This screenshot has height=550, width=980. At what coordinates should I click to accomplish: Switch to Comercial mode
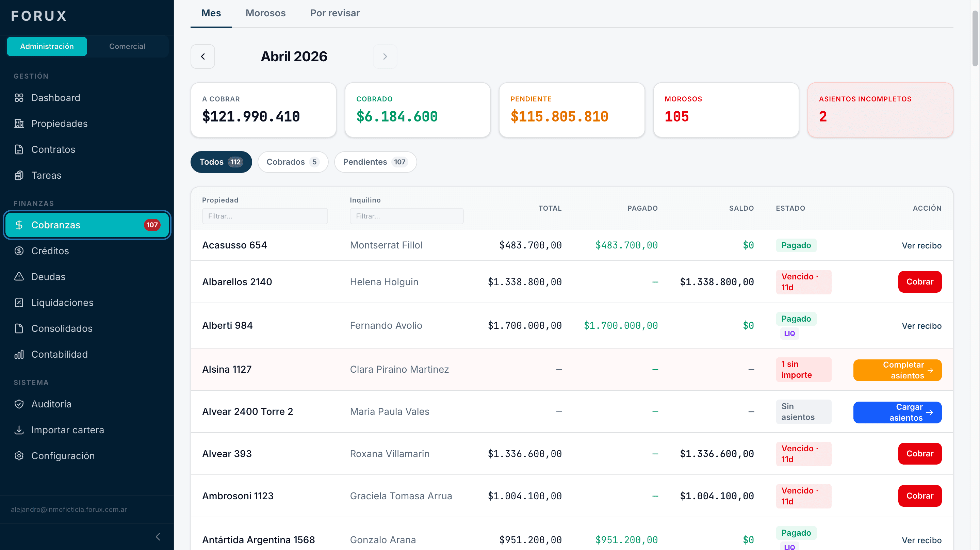(x=127, y=46)
